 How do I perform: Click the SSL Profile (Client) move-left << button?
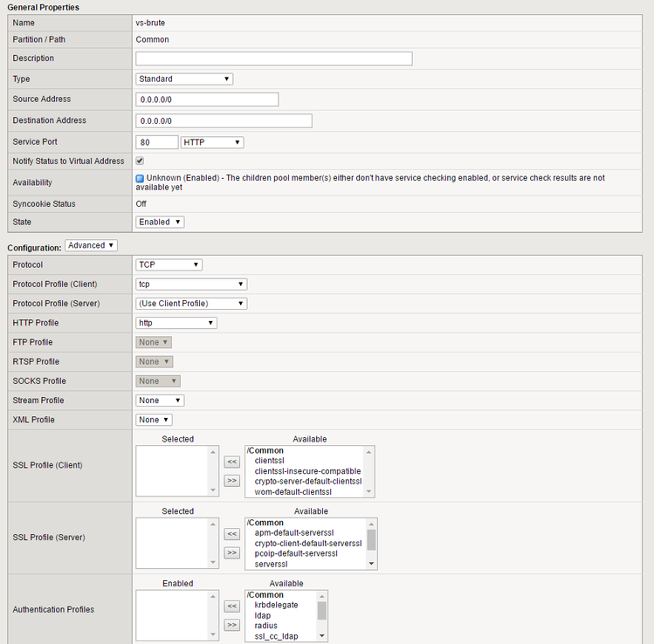coord(232,462)
